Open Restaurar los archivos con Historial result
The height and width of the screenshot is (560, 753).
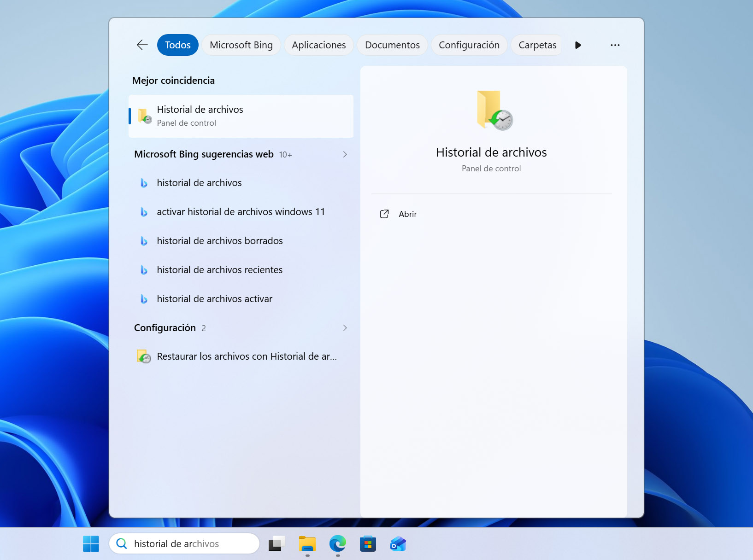pos(241,356)
